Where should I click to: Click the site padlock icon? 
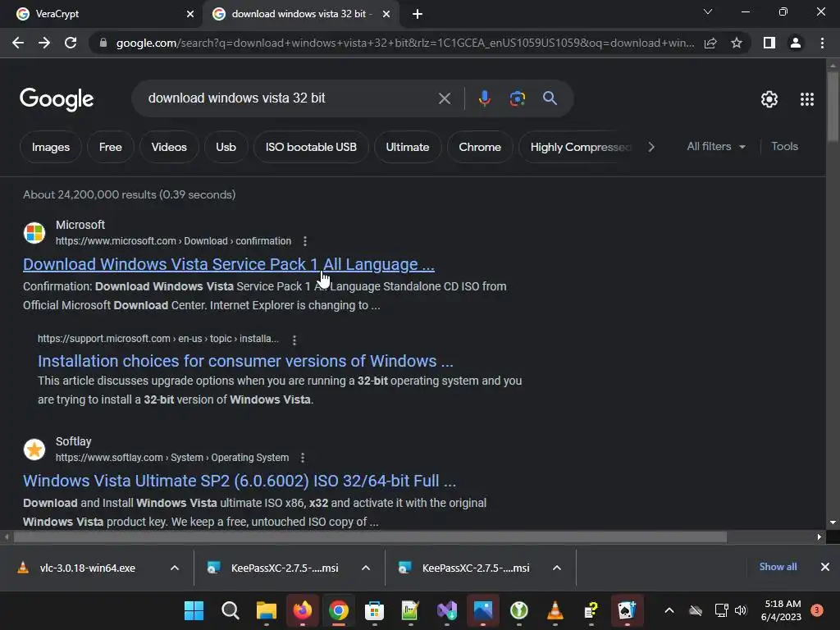(x=103, y=43)
